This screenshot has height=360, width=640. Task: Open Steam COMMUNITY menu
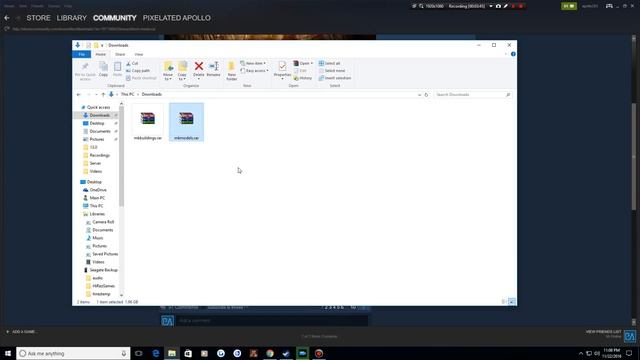coord(115,18)
